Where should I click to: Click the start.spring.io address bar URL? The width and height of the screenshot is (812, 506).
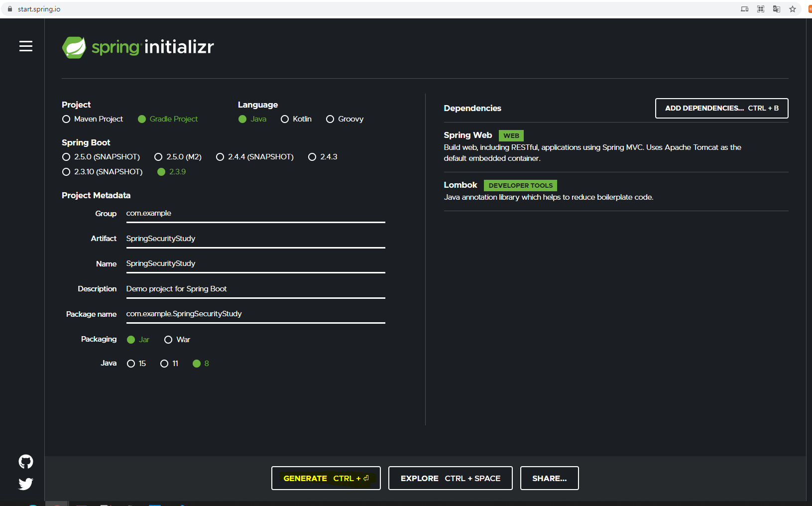(39, 9)
